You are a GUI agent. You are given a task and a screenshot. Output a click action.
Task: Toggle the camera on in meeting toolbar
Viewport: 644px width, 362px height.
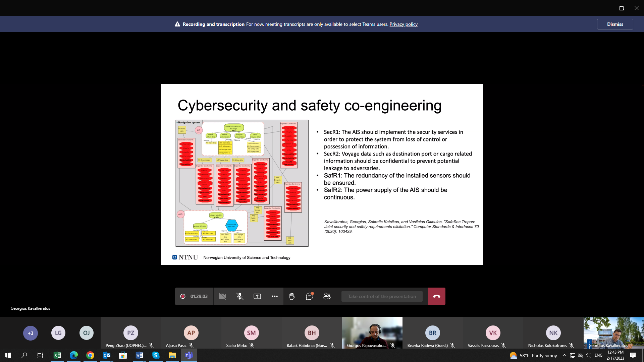tap(222, 296)
